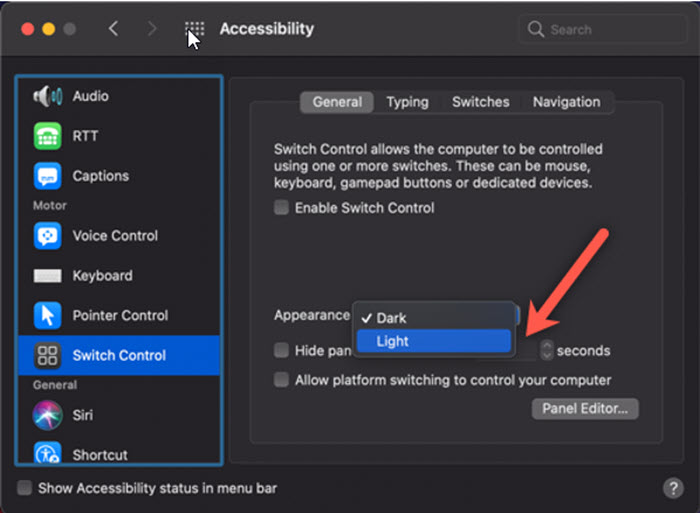Select the Audio row label

coord(91,96)
